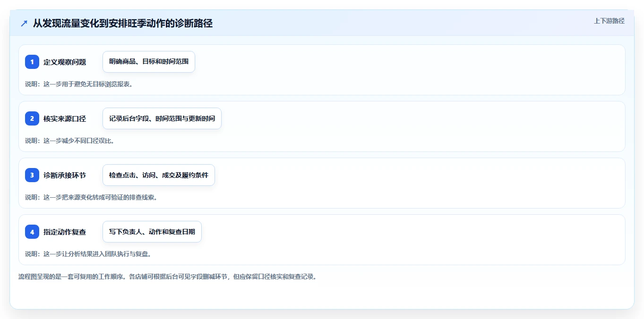Click the 记录后台字段、时间范围与更新时间 box
The height and width of the screenshot is (319, 644).
click(x=162, y=118)
